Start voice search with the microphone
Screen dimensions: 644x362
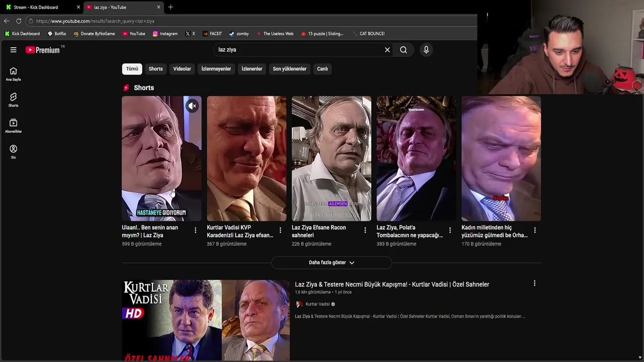426,50
